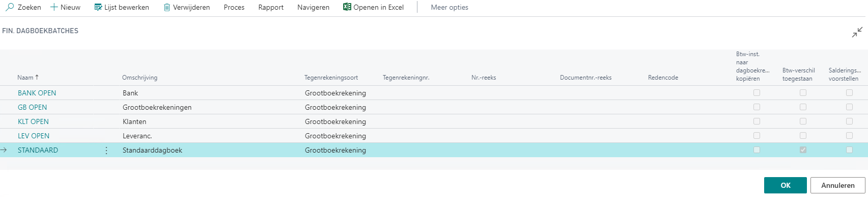Viewport: 868px width, 197px height.
Task: Open the Navigeren menu
Action: pos(313,7)
